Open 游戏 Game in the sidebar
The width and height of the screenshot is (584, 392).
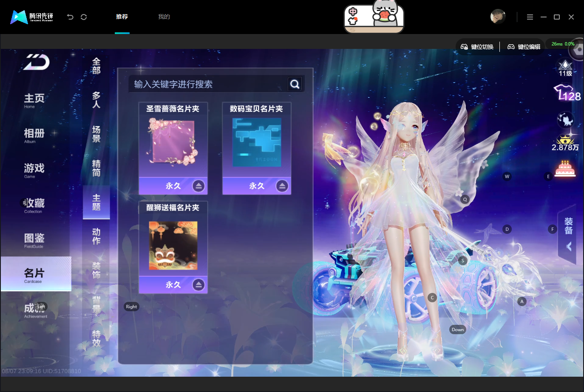click(x=34, y=170)
